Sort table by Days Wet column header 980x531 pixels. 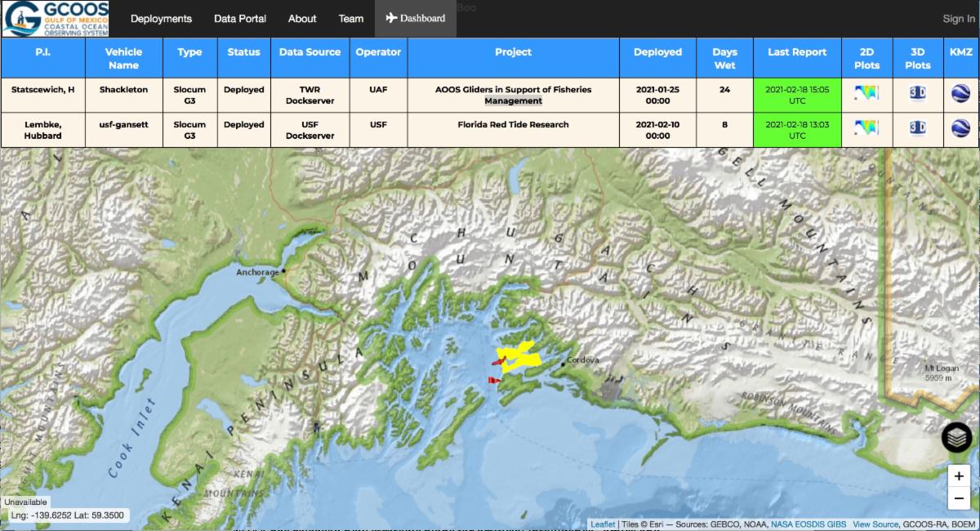tap(724, 59)
